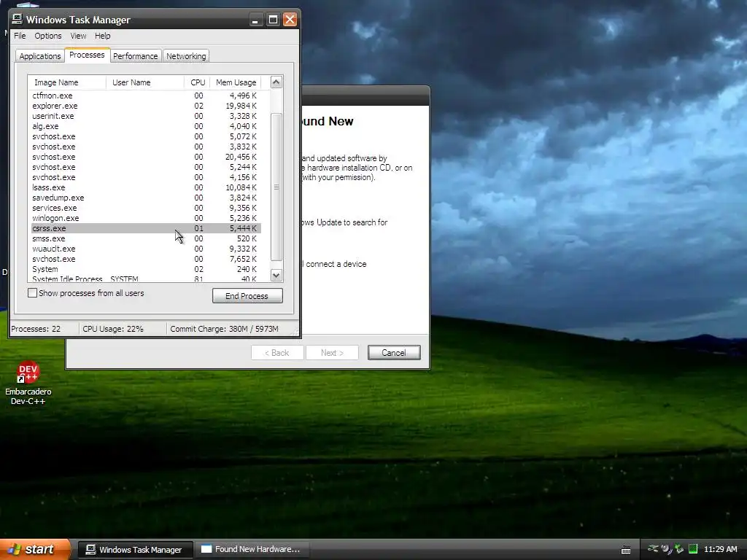Select the lsass.exe process
Image resolution: width=747 pixels, height=560 pixels.
pyautogui.click(x=146, y=187)
